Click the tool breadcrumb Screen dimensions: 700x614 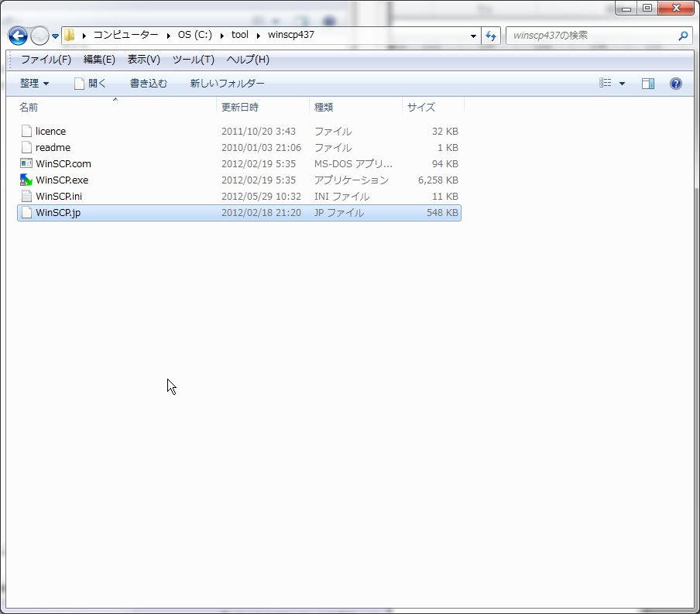(x=240, y=35)
